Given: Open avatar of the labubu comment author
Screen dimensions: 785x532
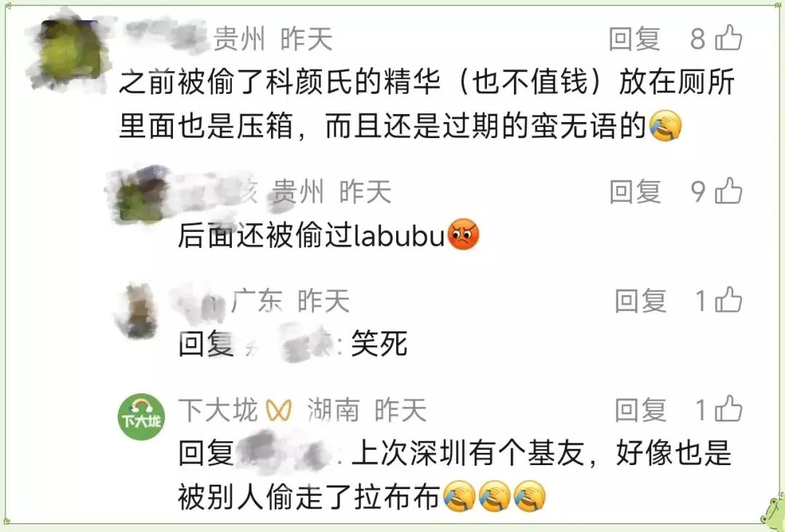Looking at the screenshot, I should click(141, 195).
